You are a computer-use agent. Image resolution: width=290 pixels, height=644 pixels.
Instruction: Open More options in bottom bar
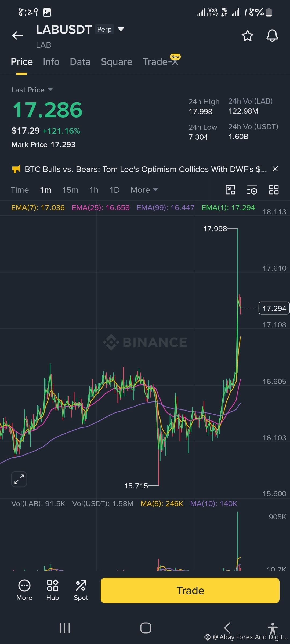[x=24, y=590]
